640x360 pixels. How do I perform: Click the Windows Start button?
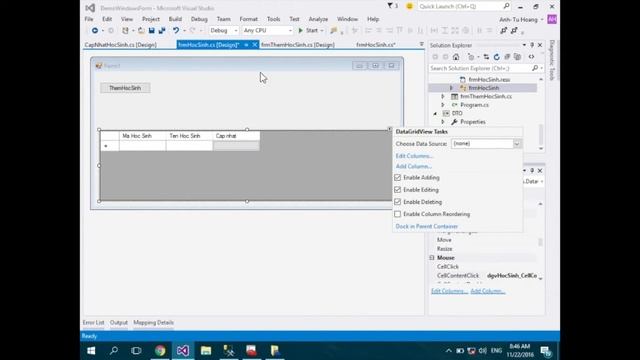pyautogui.click(x=91, y=351)
